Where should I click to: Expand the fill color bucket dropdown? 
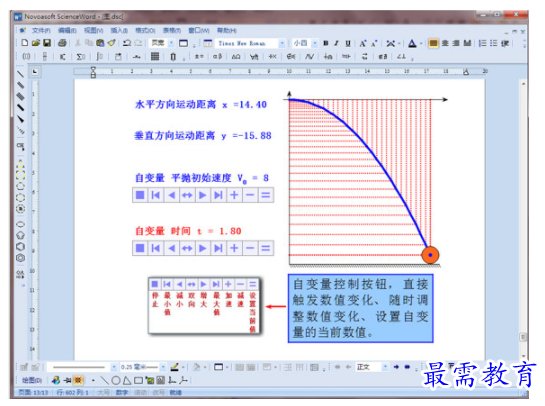pyautogui.click(x=205, y=367)
